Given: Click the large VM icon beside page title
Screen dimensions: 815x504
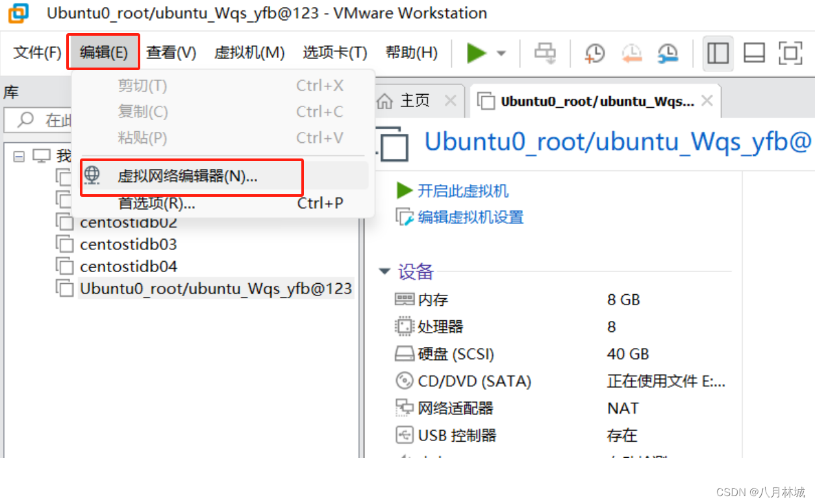Looking at the screenshot, I should tap(392, 144).
